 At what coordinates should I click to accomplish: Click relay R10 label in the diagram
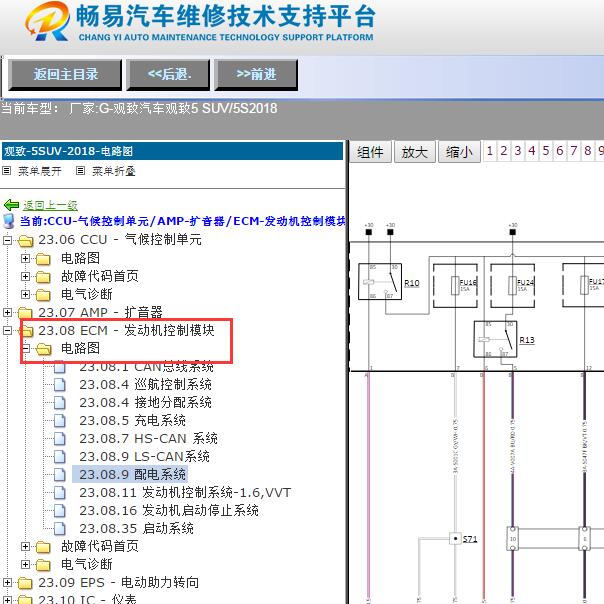412,283
